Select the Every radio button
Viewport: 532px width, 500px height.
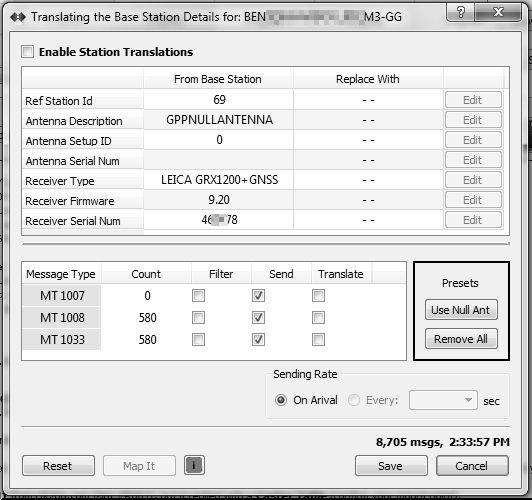(354, 400)
